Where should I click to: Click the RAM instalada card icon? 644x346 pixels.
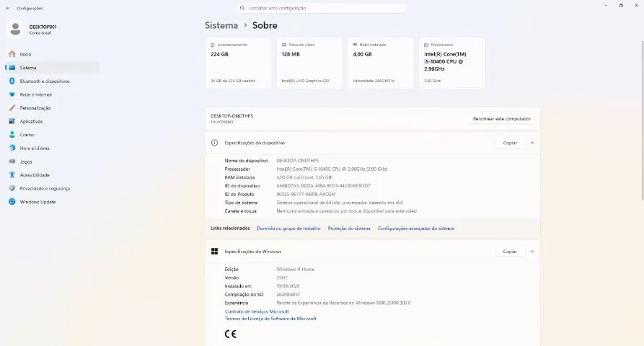(x=355, y=45)
